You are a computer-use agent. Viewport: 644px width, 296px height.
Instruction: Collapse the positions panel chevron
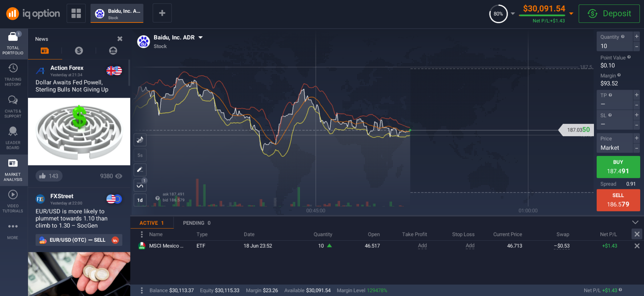click(x=635, y=222)
